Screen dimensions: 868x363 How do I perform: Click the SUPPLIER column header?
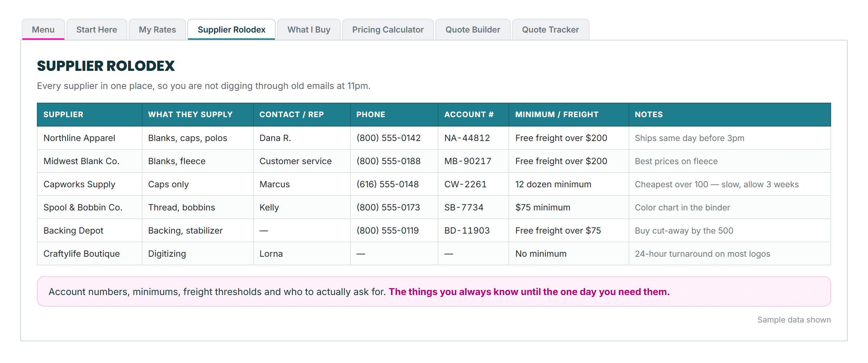pos(90,115)
